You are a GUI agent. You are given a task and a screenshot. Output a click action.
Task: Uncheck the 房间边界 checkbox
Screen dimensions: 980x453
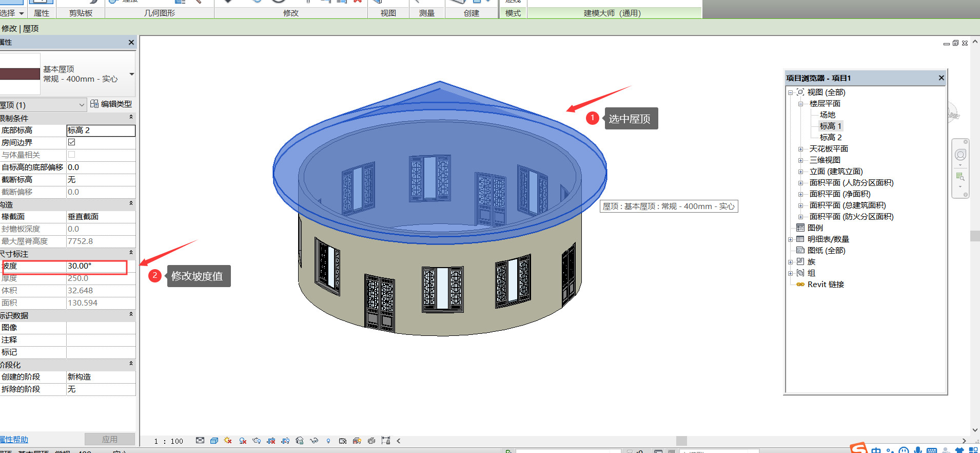72,142
